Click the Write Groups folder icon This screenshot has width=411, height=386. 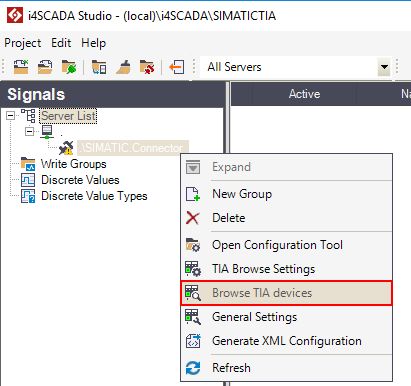[x=28, y=164]
